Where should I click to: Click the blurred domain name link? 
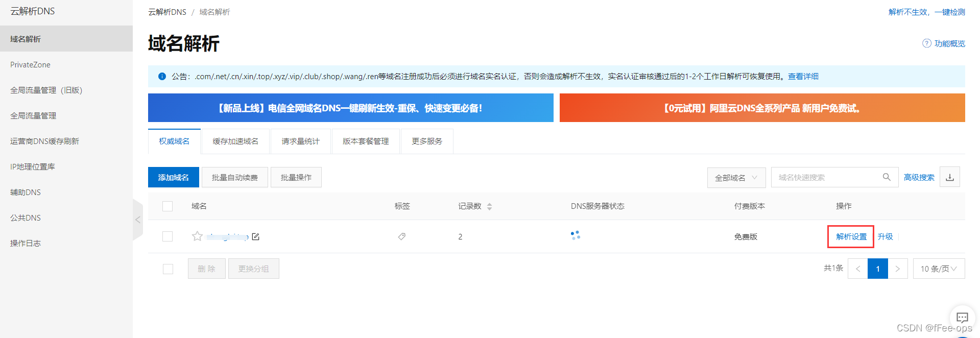coord(227,236)
